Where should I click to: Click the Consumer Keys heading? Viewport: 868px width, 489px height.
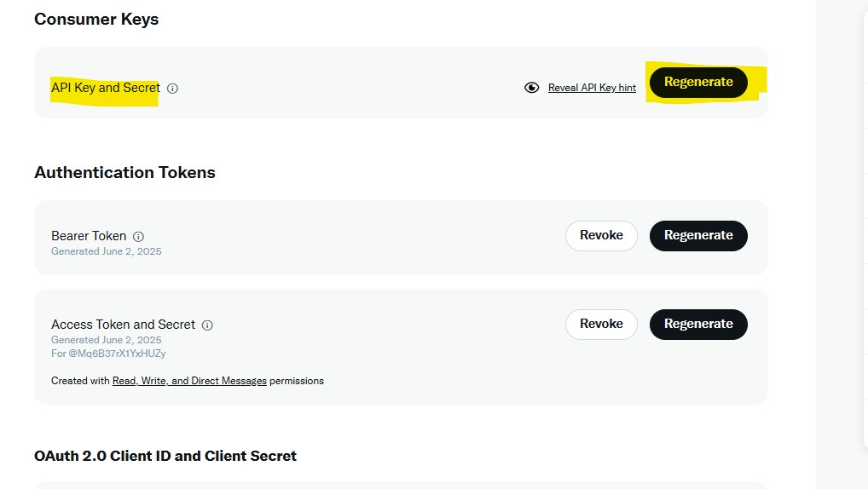(x=96, y=19)
